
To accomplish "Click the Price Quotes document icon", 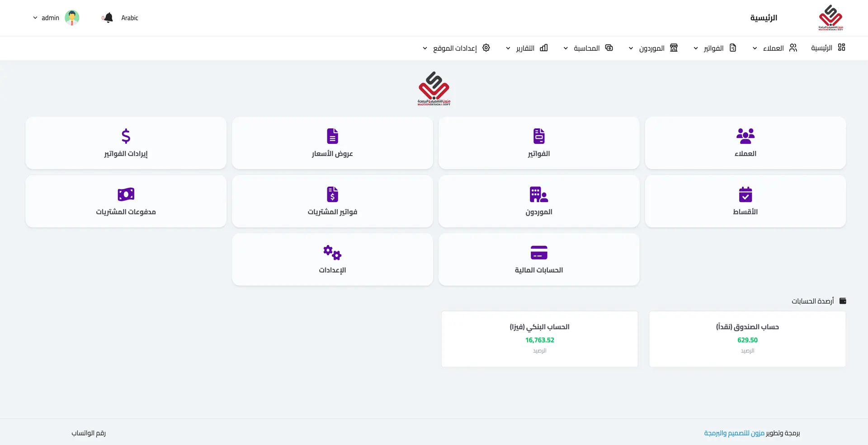I will (332, 136).
